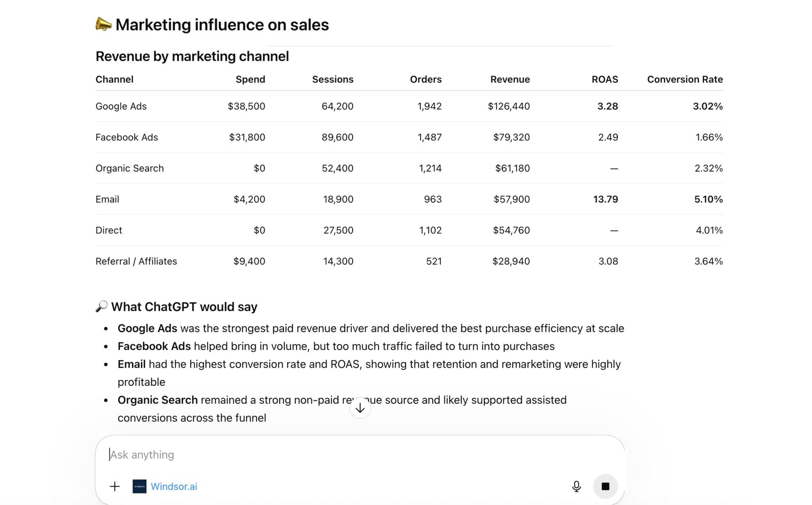Viewport: 812px width, 505px height.
Task: Click the Conversion Rate column header
Action: tap(684, 79)
